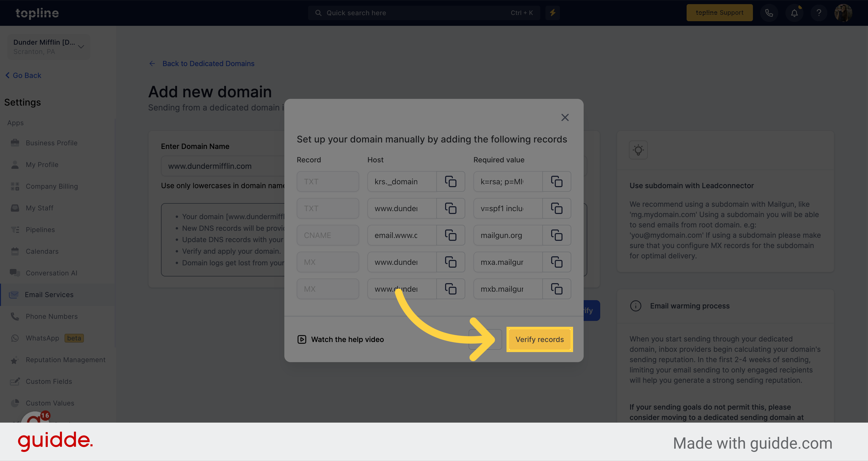This screenshot has width=868, height=461.
Task: Click the notification bell icon
Action: [x=794, y=13]
